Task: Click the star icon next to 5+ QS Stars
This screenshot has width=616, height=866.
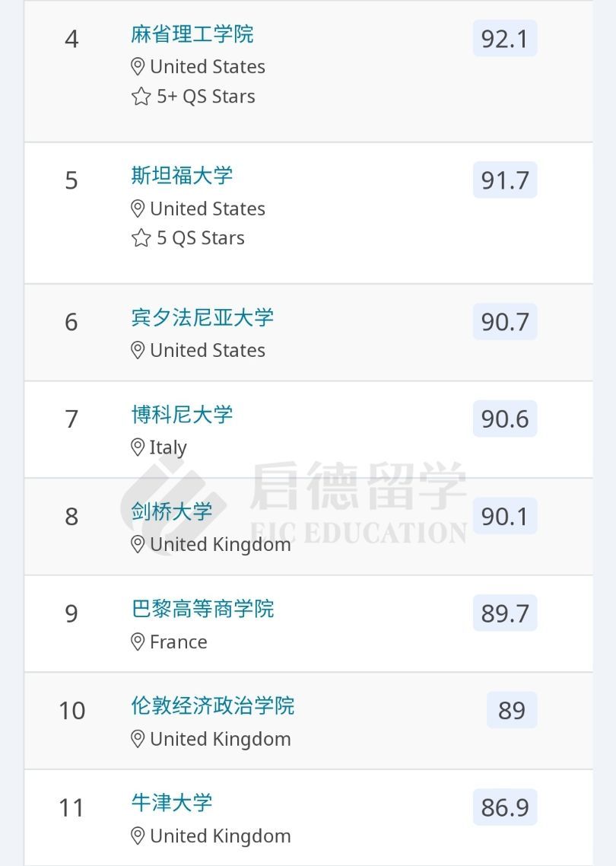Action: pos(141,97)
